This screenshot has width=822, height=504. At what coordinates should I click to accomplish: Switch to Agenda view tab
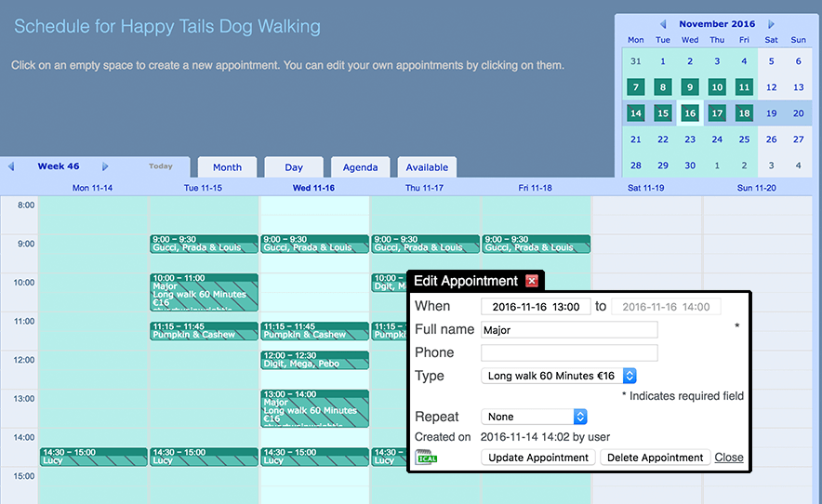pos(360,167)
